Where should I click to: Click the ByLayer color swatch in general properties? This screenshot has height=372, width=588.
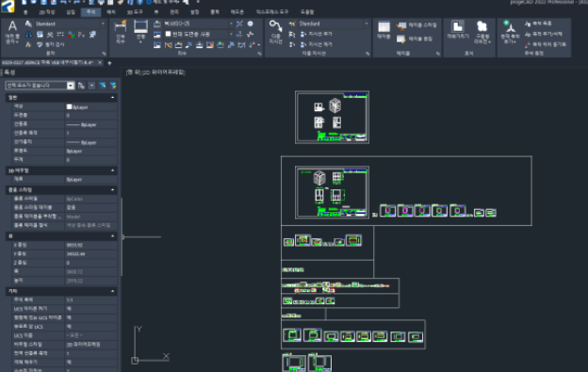pyautogui.click(x=70, y=106)
